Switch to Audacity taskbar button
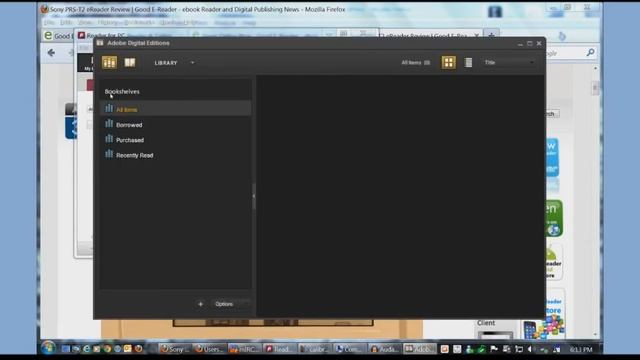The image size is (640, 360). point(385,349)
